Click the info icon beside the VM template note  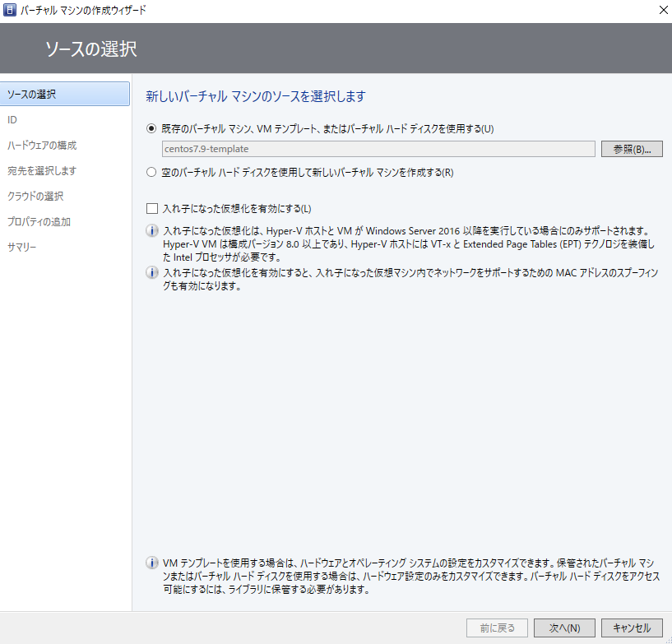(x=151, y=563)
